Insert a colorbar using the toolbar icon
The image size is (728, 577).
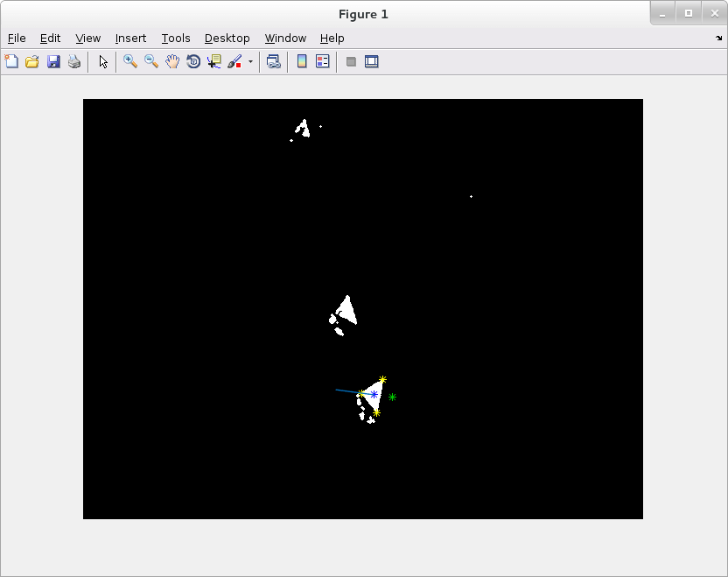click(x=302, y=61)
